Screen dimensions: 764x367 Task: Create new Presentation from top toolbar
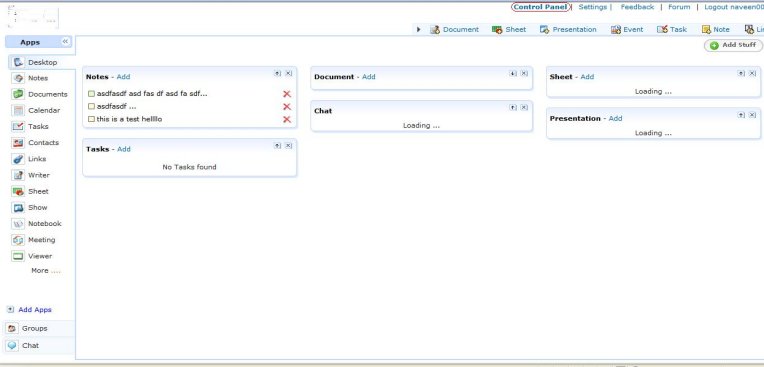click(568, 30)
